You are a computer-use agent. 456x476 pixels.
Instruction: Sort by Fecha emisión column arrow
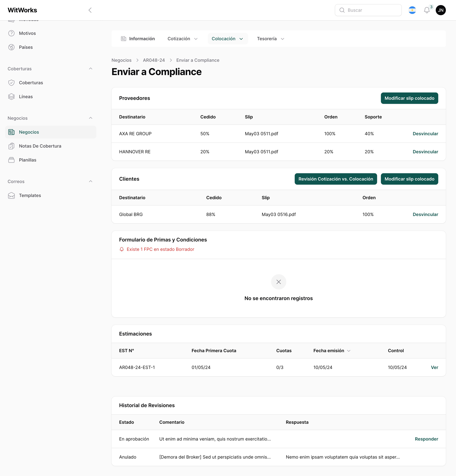[x=349, y=351]
